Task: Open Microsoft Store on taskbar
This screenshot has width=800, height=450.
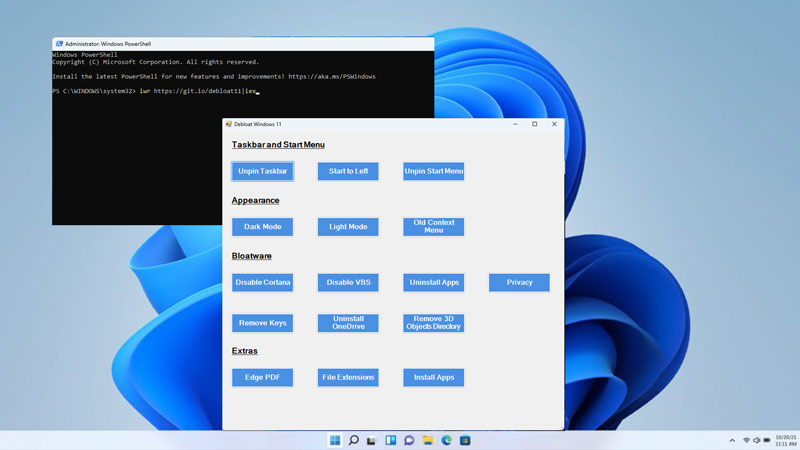Action: (x=465, y=440)
